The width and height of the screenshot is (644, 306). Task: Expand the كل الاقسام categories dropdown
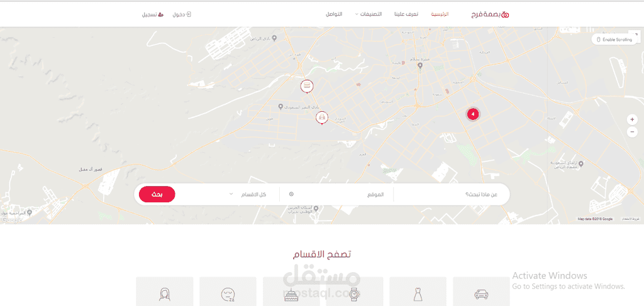[249, 194]
